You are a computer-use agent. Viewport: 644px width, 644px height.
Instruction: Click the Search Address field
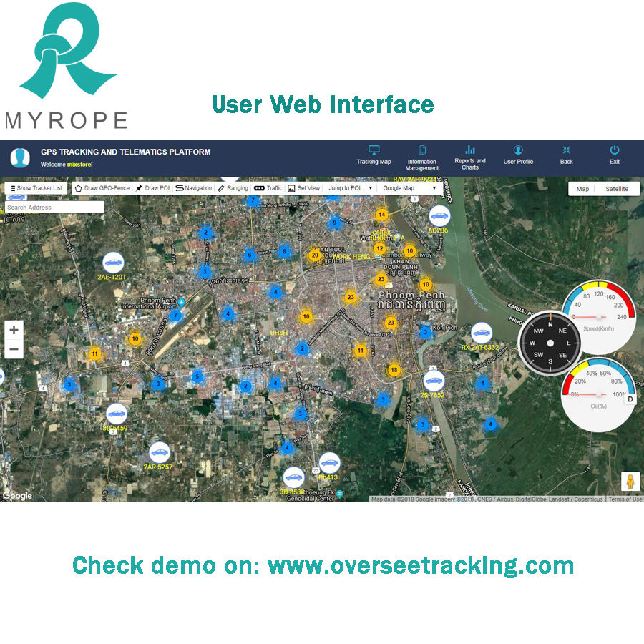click(x=54, y=207)
